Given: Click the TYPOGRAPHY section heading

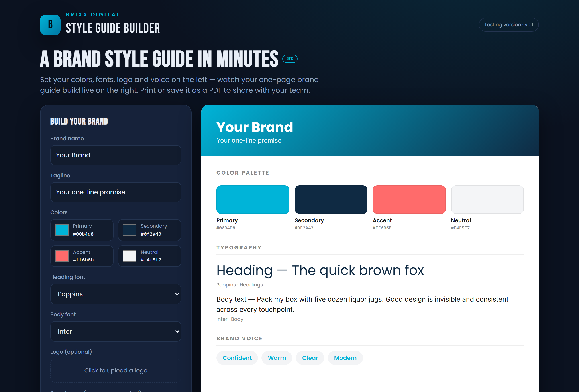Looking at the screenshot, I should tap(239, 247).
